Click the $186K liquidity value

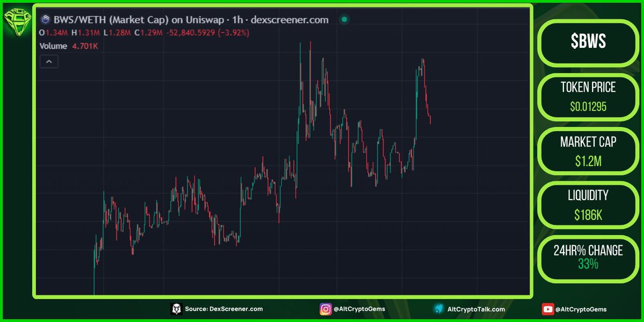588,216
